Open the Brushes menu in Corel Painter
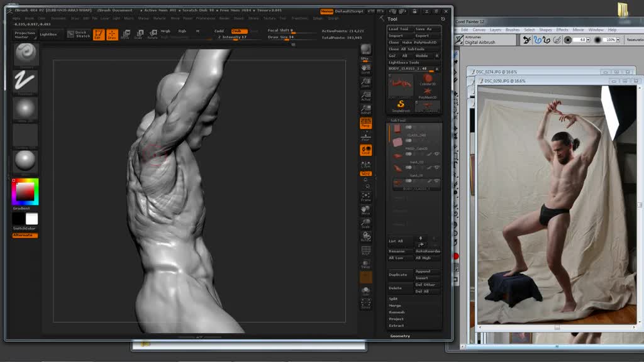Image resolution: width=644 pixels, height=362 pixels. pos(512,30)
